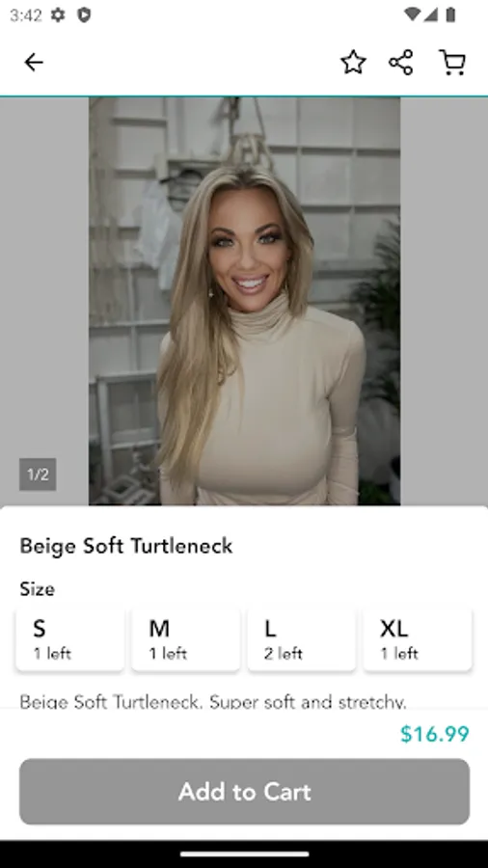488x868 pixels.
Task: Select size S option
Action: tap(70, 639)
